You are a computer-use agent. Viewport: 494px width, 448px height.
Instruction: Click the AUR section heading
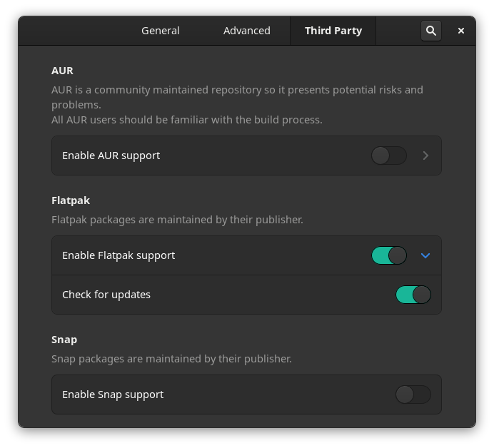coord(62,71)
